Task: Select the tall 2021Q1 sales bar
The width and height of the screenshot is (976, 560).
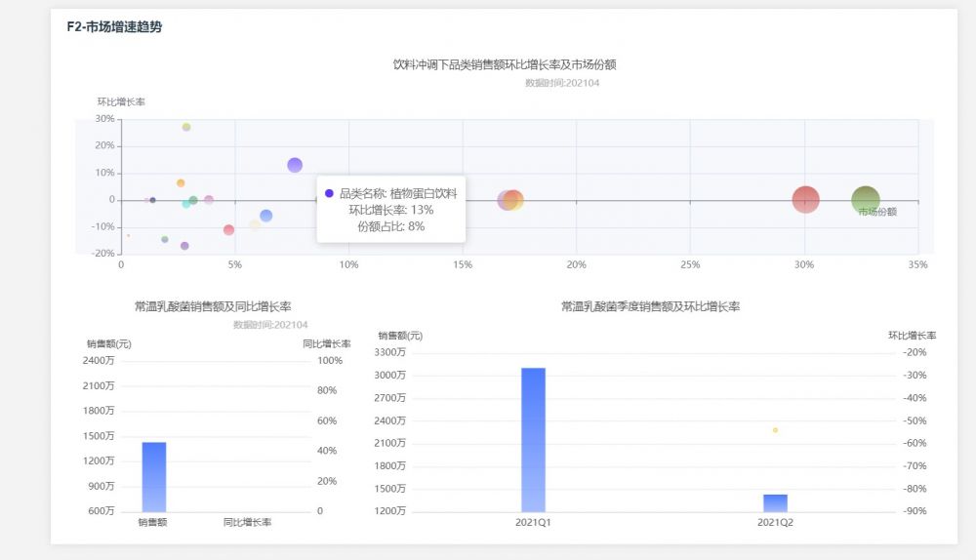Action: coord(534,439)
